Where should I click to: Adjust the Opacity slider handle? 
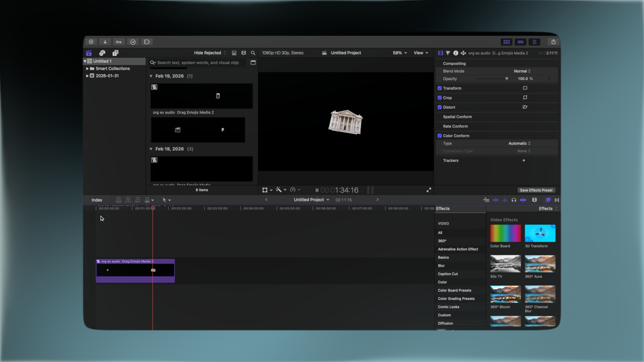tap(507, 78)
